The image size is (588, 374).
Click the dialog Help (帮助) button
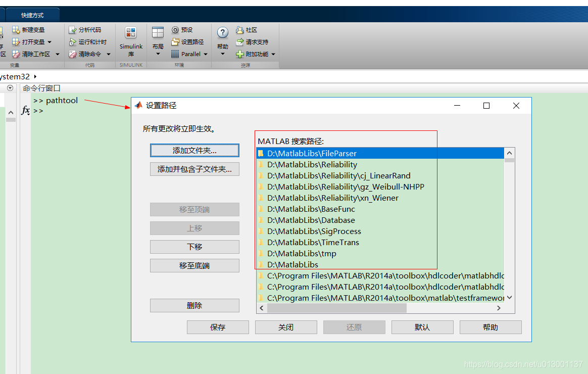tap(491, 327)
